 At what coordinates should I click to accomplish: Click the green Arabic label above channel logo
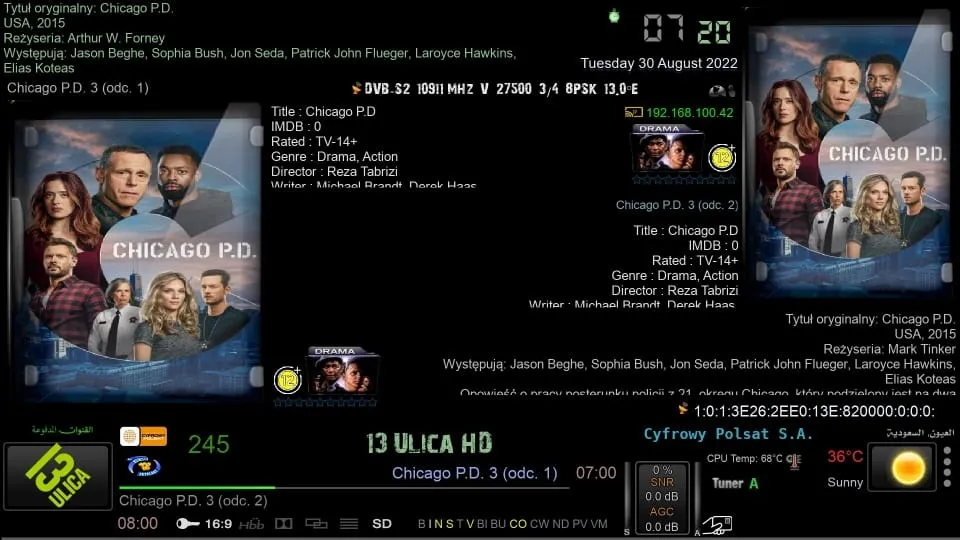[62, 430]
